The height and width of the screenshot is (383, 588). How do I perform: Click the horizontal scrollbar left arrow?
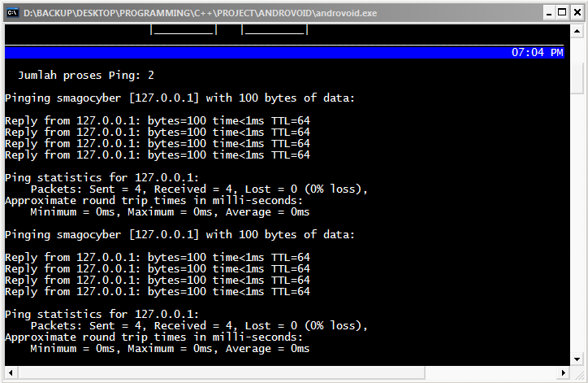click(11, 373)
